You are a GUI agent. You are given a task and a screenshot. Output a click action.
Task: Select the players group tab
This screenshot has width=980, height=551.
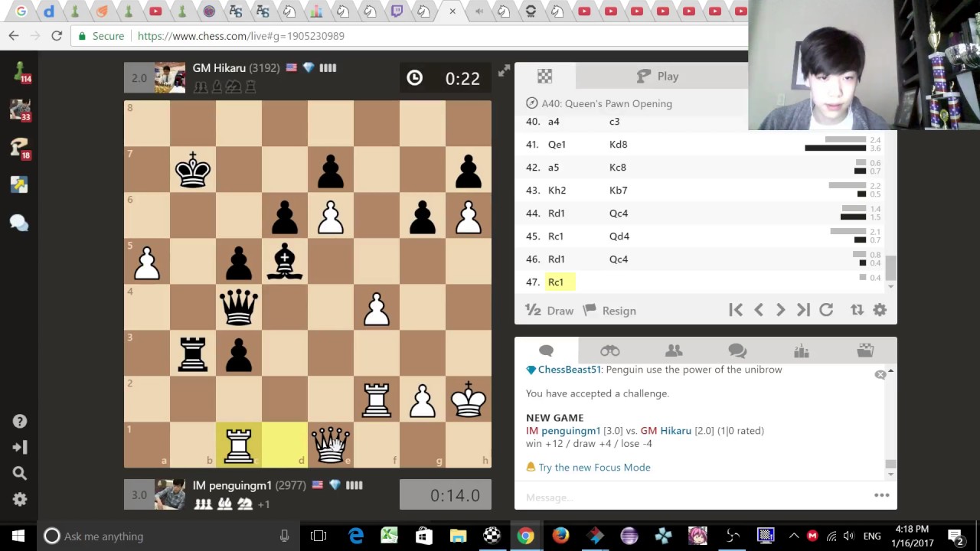pyautogui.click(x=674, y=350)
